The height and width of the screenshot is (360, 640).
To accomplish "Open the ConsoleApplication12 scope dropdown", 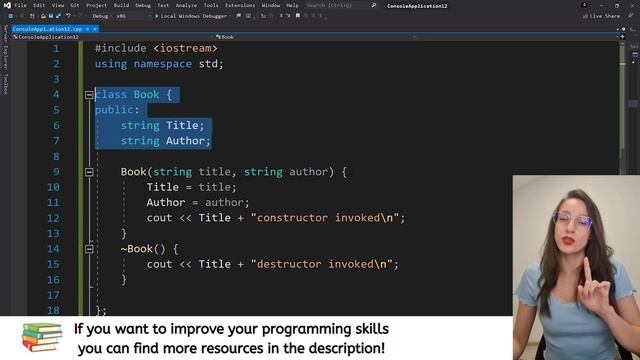I will pos(112,37).
